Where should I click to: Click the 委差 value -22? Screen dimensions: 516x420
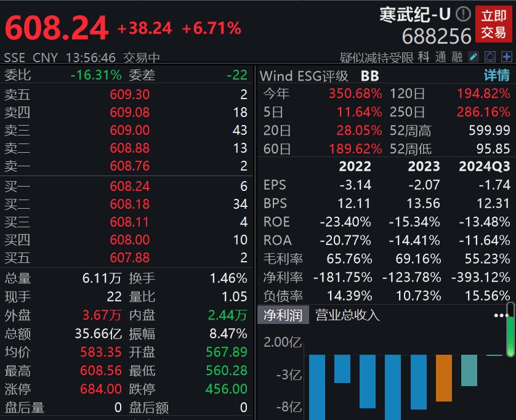pyautogui.click(x=237, y=75)
